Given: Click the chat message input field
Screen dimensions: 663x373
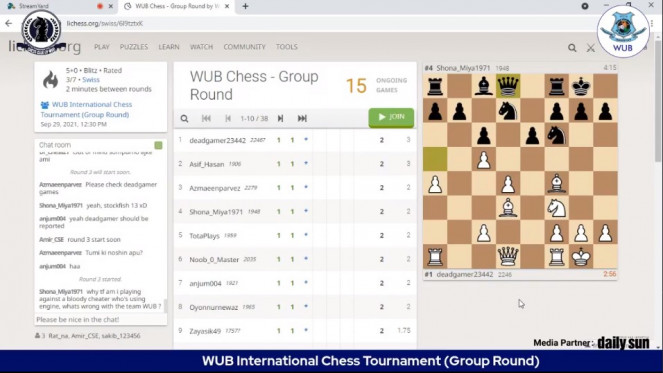Looking at the screenshot, I should pyautogui.click(x=101, y=320).
